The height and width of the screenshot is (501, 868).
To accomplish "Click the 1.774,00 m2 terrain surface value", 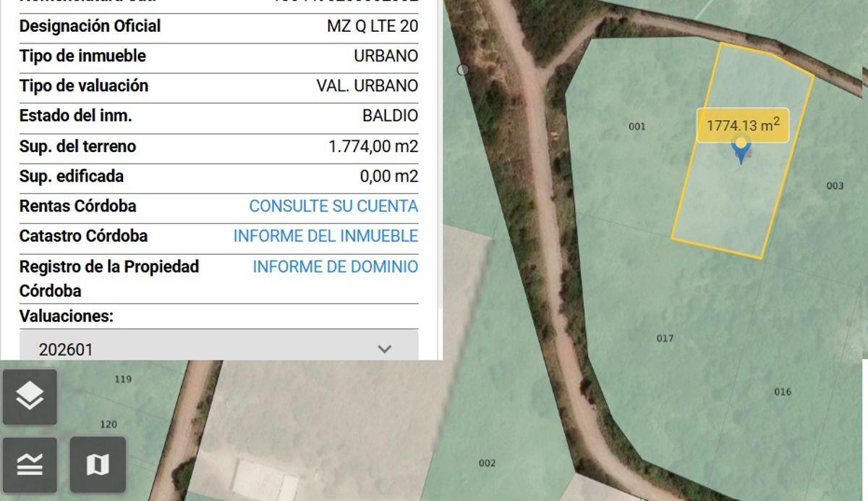I will click(x=373, y=146).
